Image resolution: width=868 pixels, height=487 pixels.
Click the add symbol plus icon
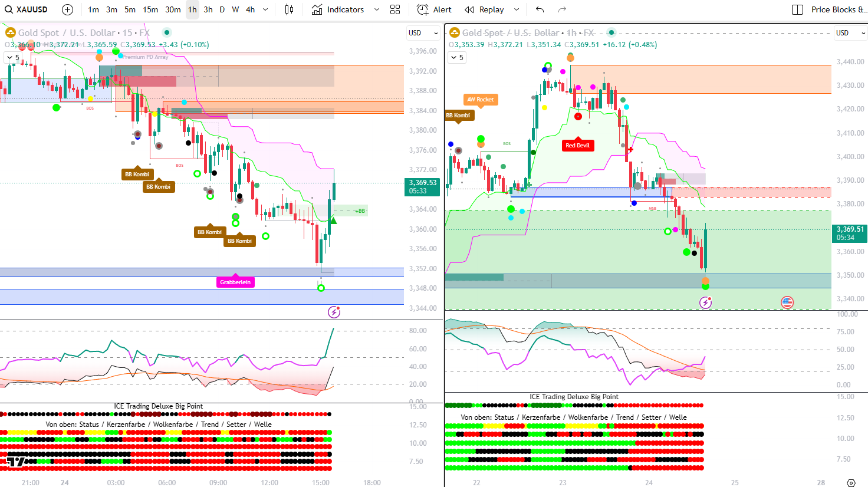(68, 9)
